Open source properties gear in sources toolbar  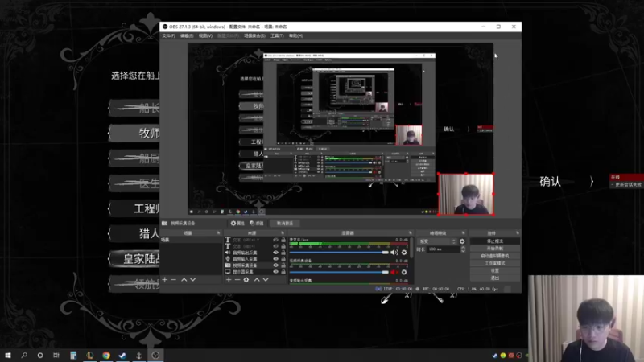246,279
